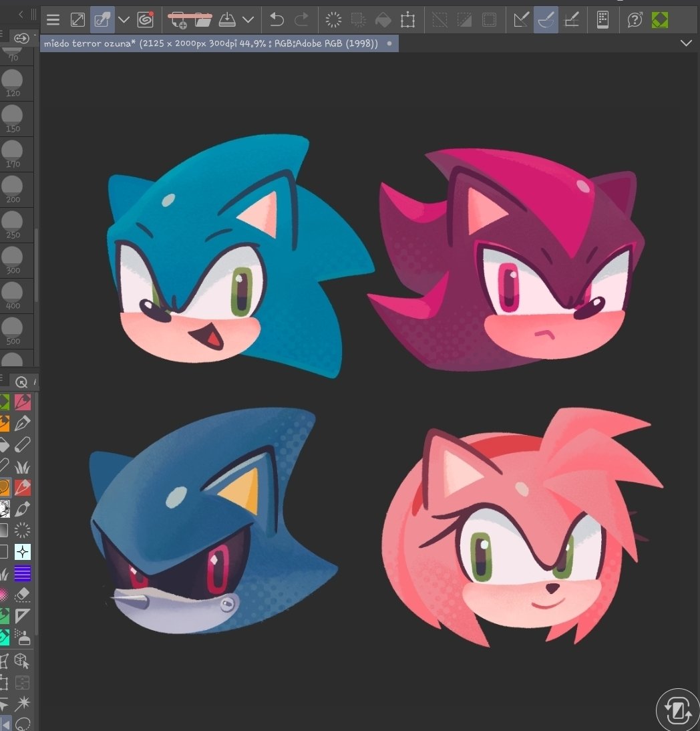Close the tab via its dot button
Viewport: 700px width, 731px height.
[x=389, y=43]
